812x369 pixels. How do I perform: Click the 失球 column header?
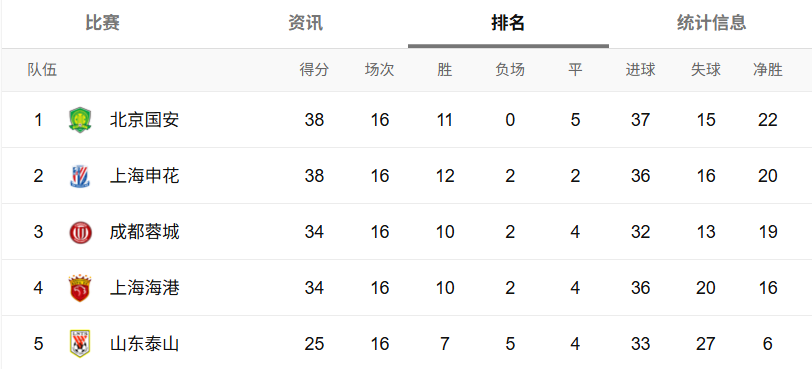coord(706,70)
